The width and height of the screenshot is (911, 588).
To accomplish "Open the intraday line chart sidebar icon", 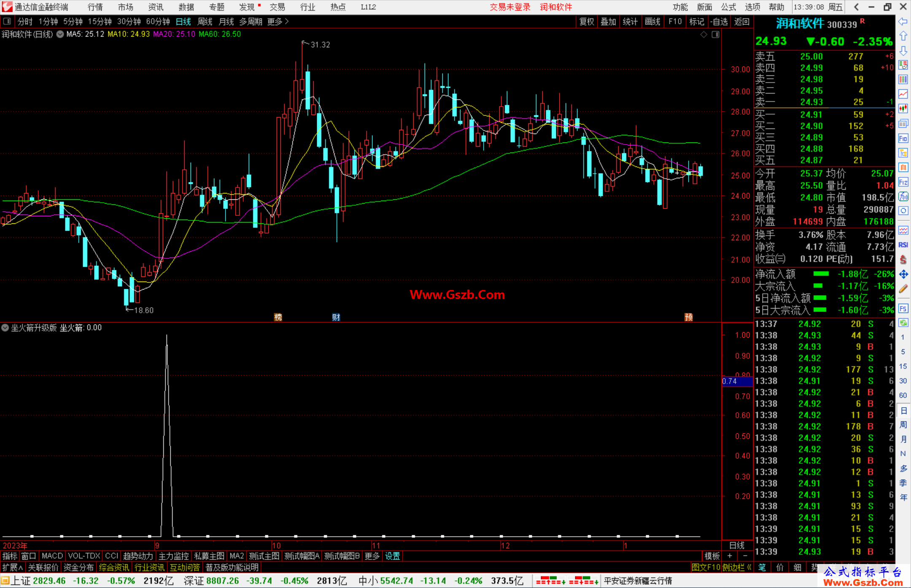I will click(x=903, y=94).
